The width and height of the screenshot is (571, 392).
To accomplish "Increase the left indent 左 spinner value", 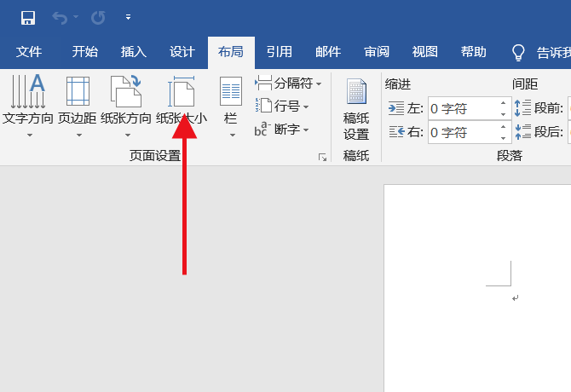I will pos(504,103).
